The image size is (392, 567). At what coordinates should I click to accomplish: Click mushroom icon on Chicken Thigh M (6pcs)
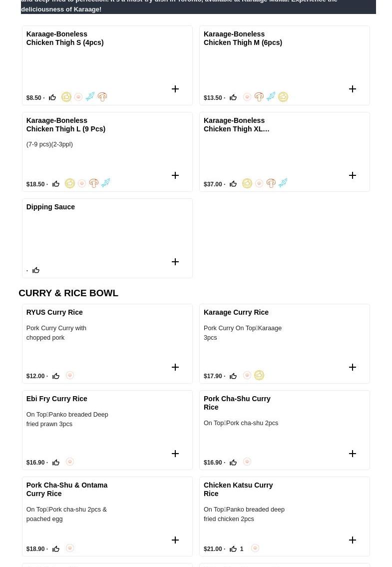259,97
